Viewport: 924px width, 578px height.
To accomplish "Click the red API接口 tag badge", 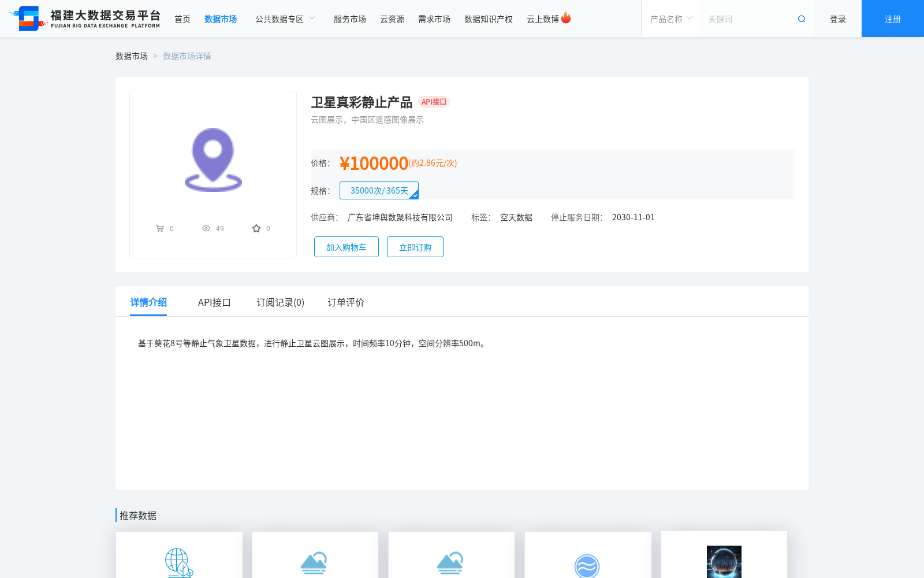I will [434, 102].
